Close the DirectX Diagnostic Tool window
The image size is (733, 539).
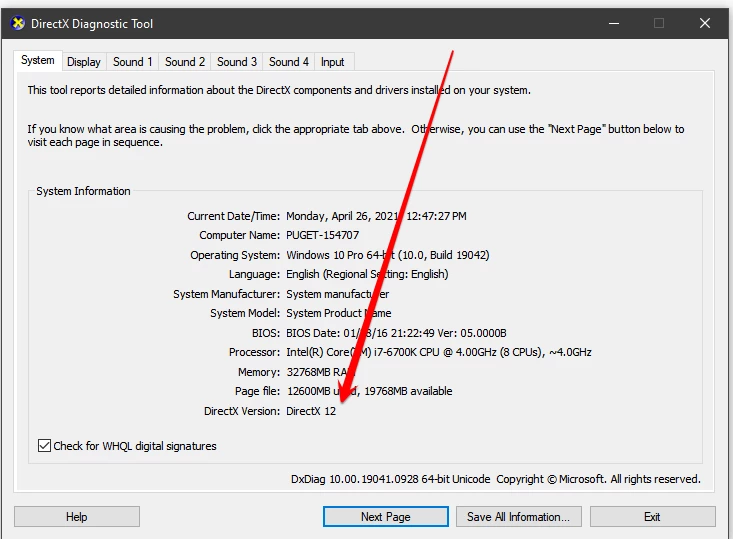tap(705, 23)
